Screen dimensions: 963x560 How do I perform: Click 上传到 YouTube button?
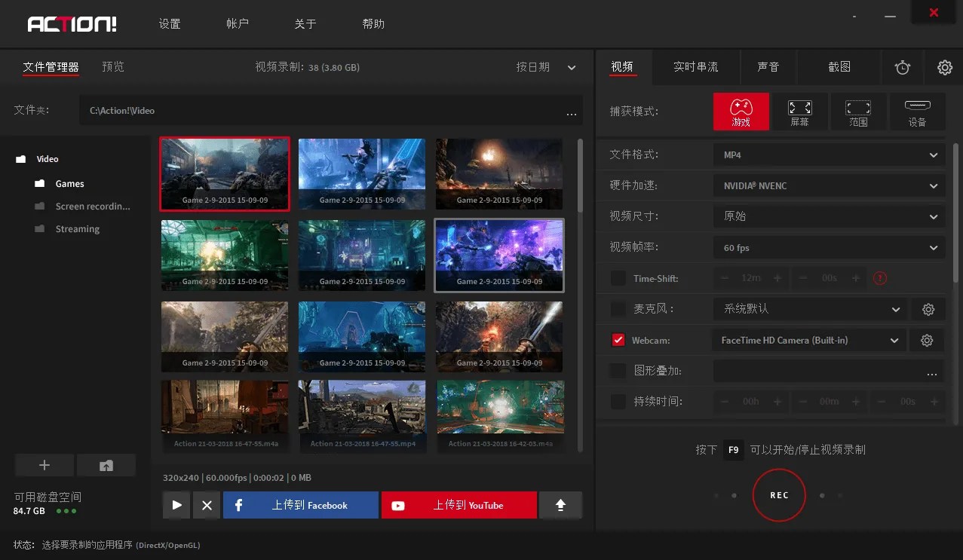click(459, 505)
